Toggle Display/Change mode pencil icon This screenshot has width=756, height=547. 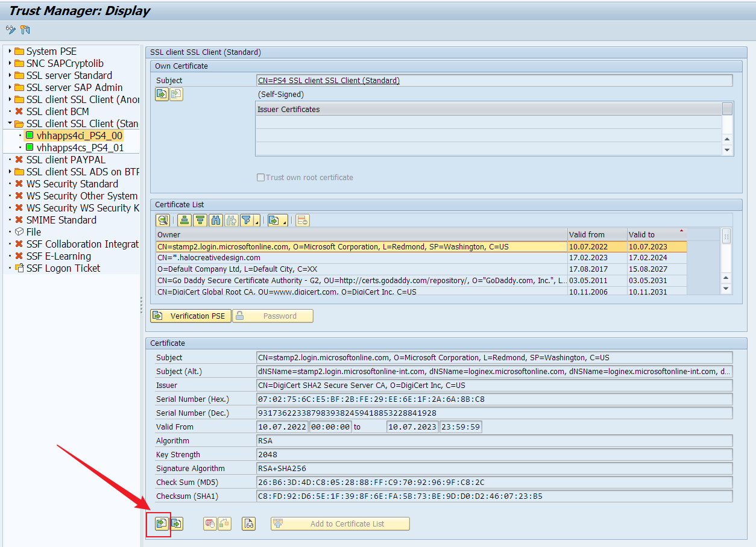[x=11, y=30]
